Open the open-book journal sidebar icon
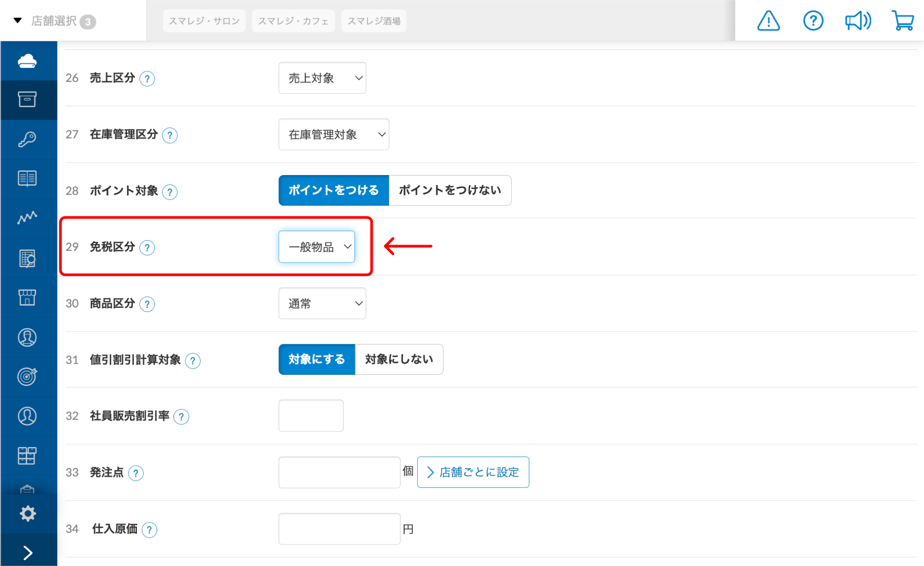 [27, 178]
